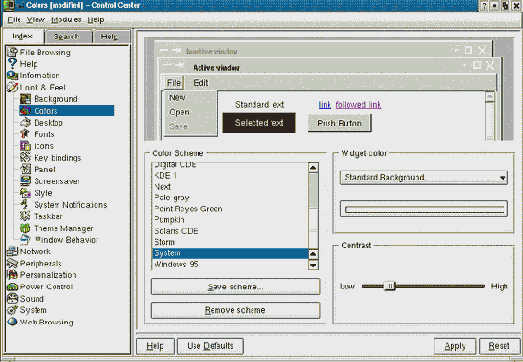Click the bottom Help button
Image resolution: width=523 pixels, height=362 pixels.
(155, 346)
